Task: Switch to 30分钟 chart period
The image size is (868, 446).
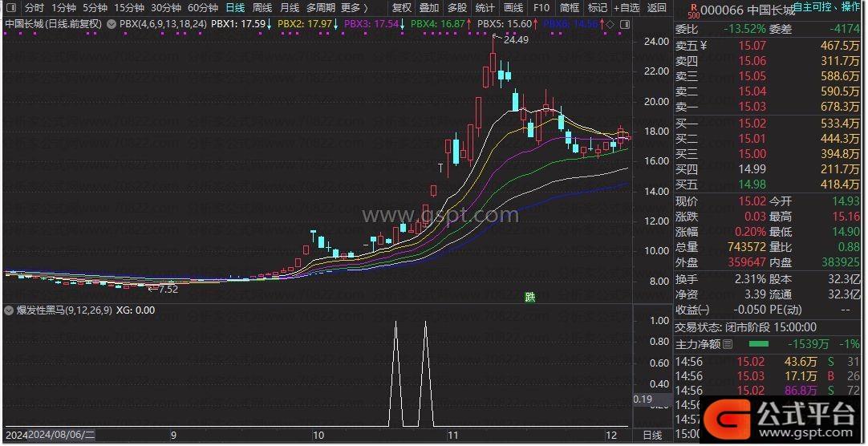Action: [x=166, y=8]
